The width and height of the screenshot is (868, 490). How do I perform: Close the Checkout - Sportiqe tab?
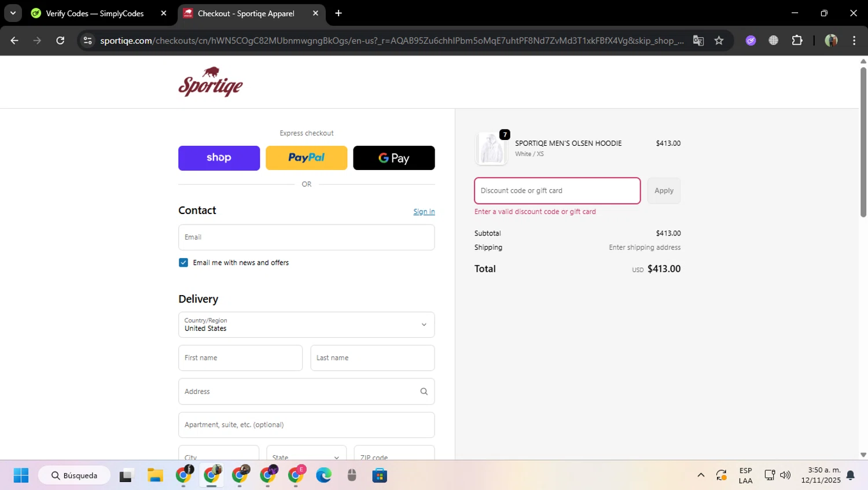pyautogui.click(x=315, y=13)
